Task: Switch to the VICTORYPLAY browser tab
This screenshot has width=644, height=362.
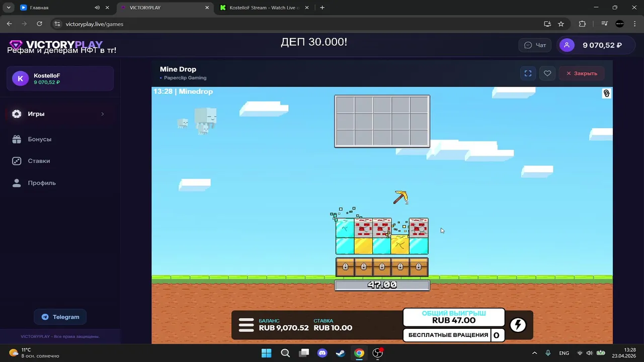Action: (x=165, y=8)
